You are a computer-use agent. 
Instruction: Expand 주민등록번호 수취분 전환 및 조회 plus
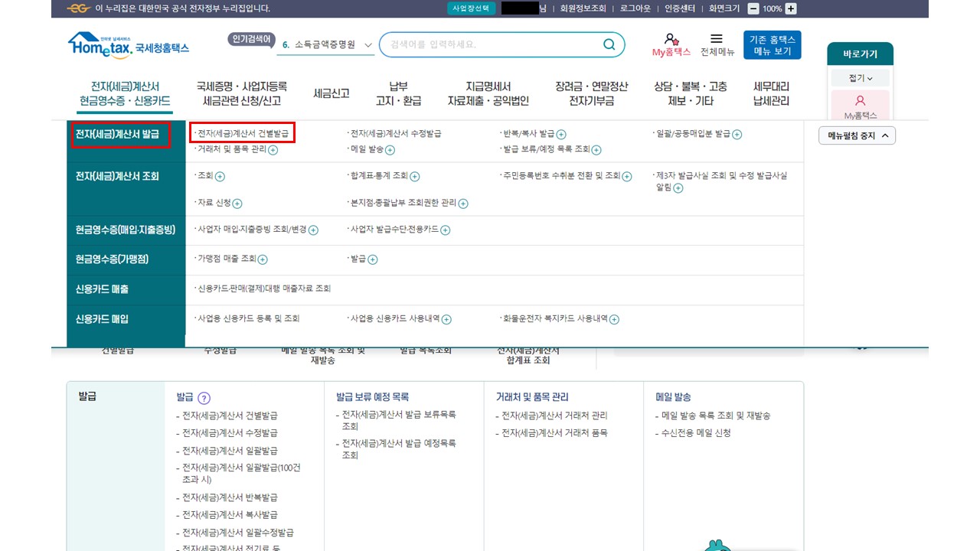(x=627, y=177)
